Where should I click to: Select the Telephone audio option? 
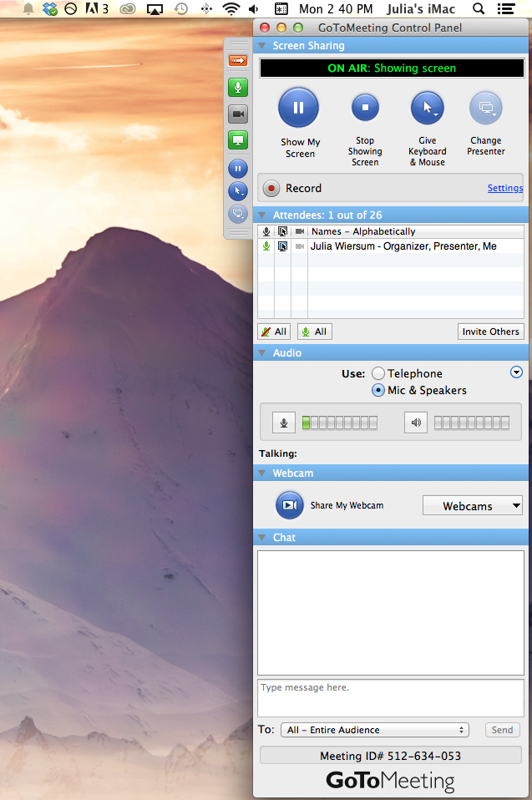(x=378, y=373)
